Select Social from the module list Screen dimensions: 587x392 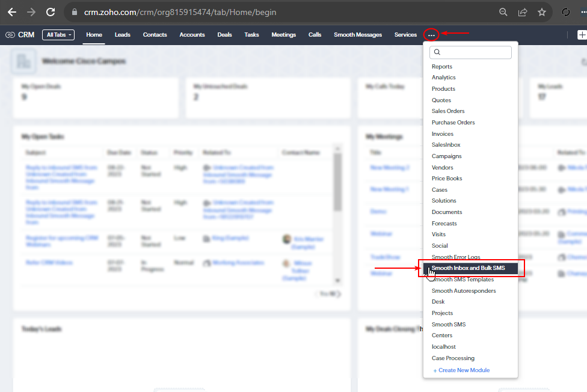click(x=440, y=246)
